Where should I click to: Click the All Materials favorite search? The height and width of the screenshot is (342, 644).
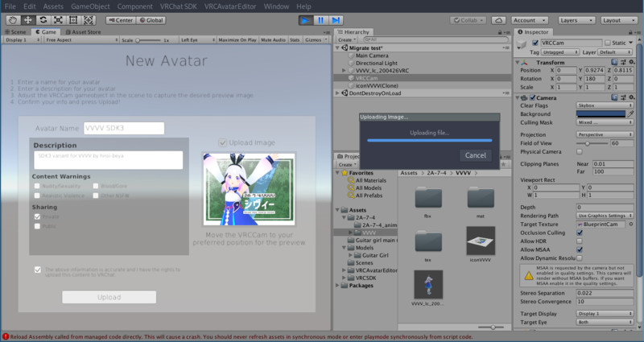pos(370,180)
